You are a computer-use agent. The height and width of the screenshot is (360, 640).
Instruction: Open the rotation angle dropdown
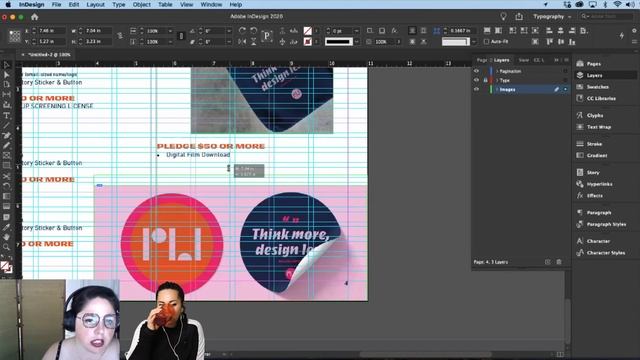point(229,31)
